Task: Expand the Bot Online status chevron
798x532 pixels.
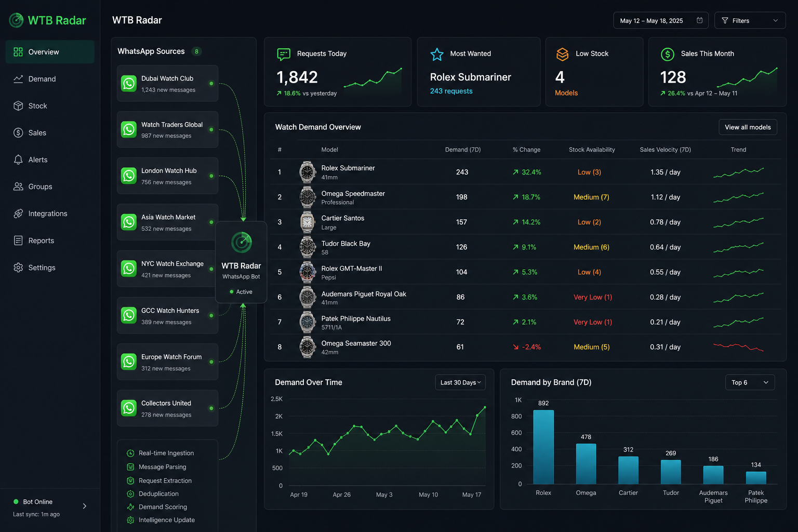Action: point(85,506)
